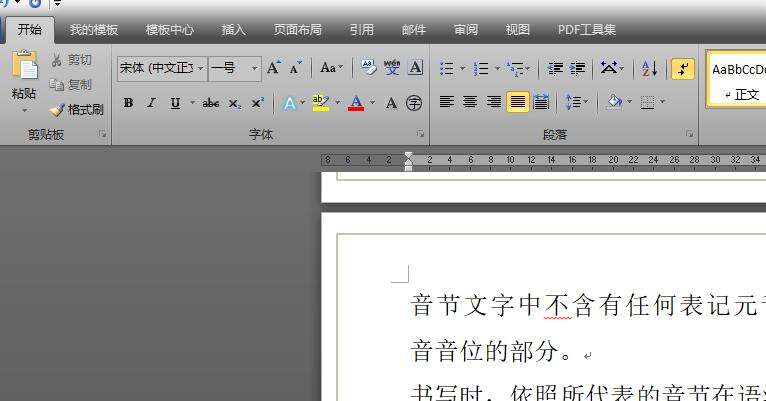This screenshot has height=401, width=766.
Task: Open the underline style dropdown arrow
Action: click(x=192, y=103)
